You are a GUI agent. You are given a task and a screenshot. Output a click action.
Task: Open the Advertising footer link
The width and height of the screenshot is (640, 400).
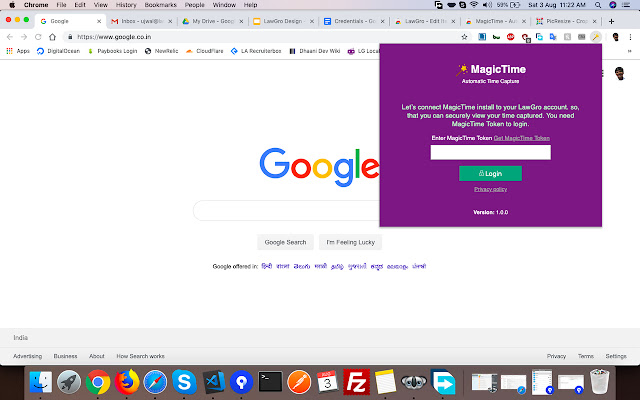pos(27,356)
